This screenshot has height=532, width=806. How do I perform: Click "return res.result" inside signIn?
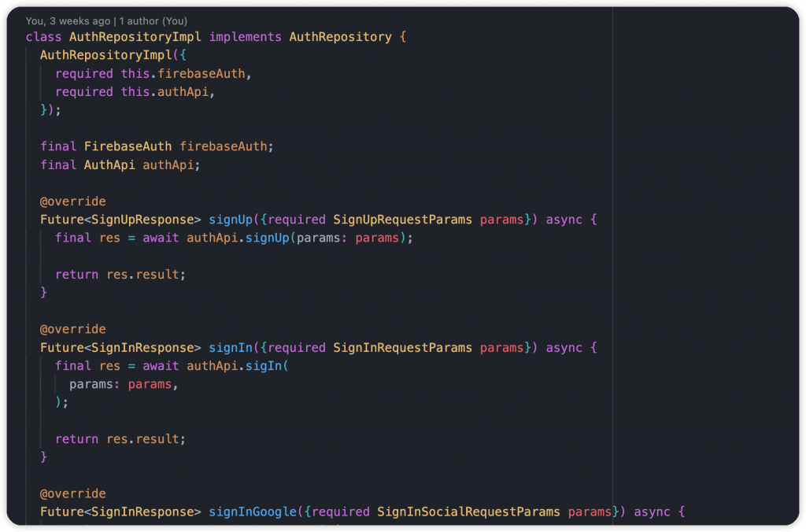pos(116,439)
